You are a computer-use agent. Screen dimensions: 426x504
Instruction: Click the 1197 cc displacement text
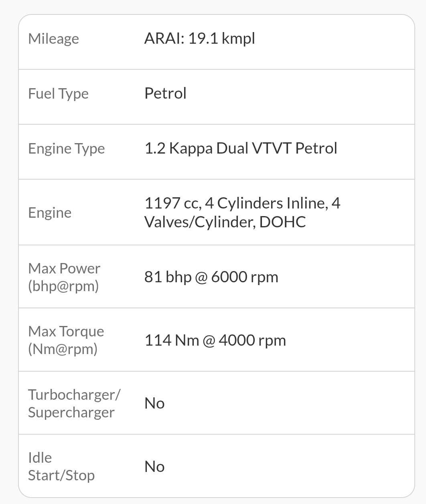click(x=172, y=203)
